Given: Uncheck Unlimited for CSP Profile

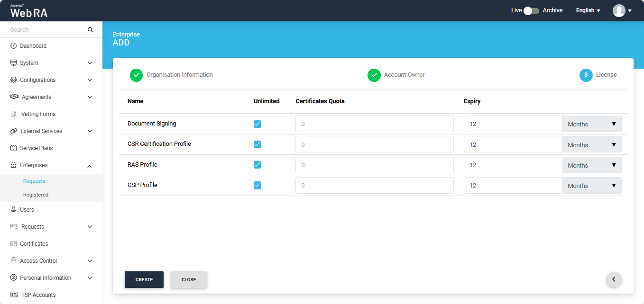Looking at the screenshot, I should (258, 185).
